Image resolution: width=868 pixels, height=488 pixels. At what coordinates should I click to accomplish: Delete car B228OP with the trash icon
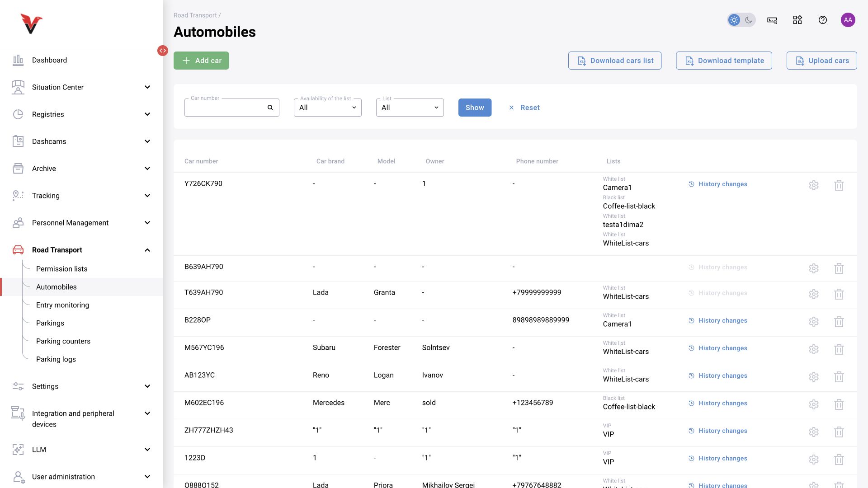[839, 322]
